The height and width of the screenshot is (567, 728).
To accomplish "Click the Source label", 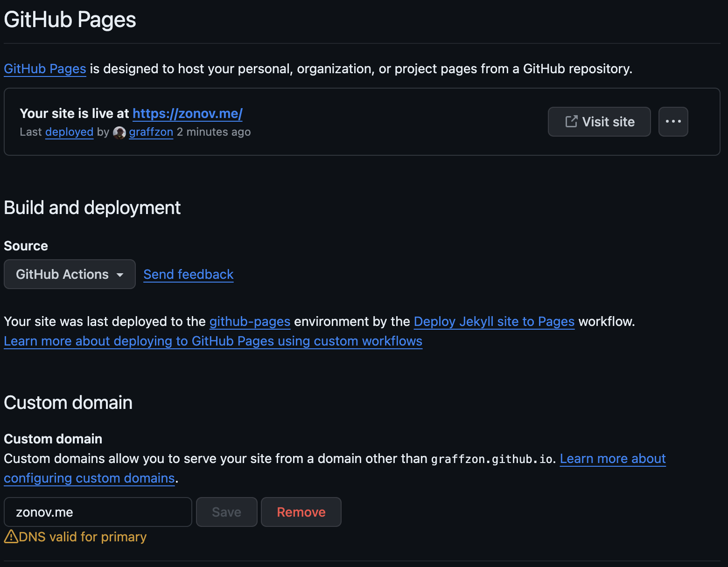I will pyautogui.click(x=26, y=246).
